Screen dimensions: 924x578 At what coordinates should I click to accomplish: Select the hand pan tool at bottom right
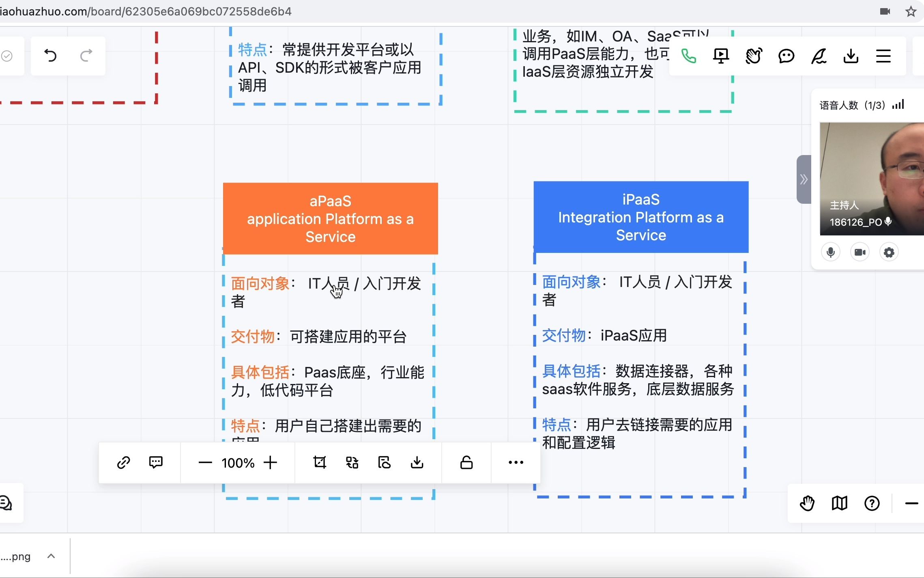click(807, 503)
